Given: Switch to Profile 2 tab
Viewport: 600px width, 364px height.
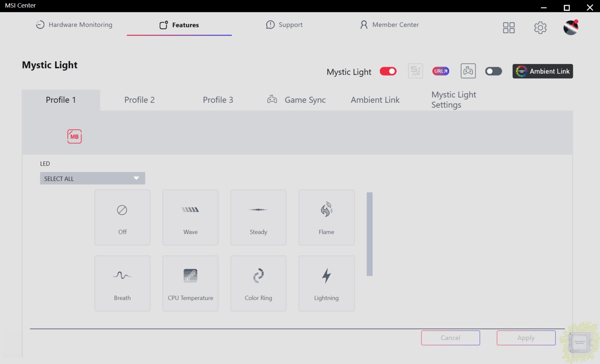Looking at the screenshot, I should point(139,100).
